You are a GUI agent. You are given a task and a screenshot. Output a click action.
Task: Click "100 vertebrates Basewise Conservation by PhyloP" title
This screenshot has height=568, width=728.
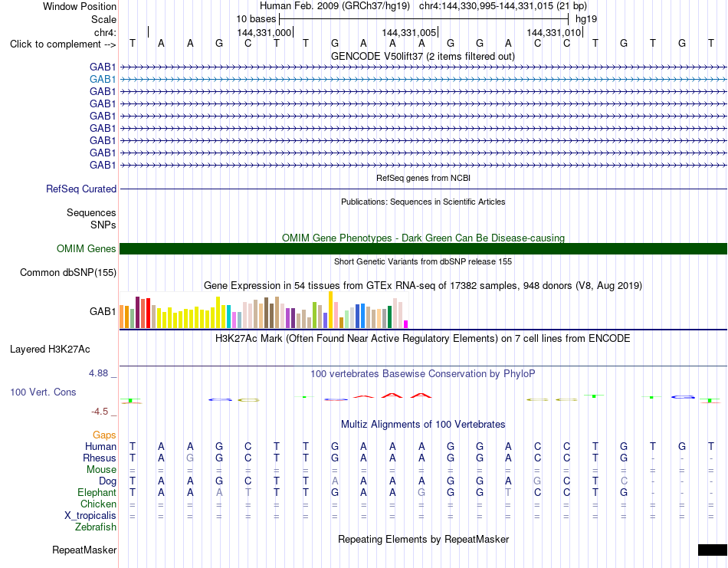tap(423, 373)
